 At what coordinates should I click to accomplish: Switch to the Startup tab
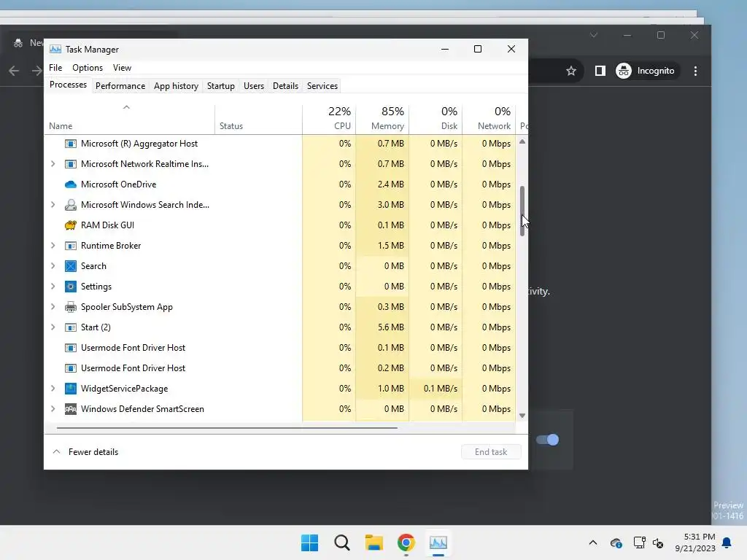[220, 86]
